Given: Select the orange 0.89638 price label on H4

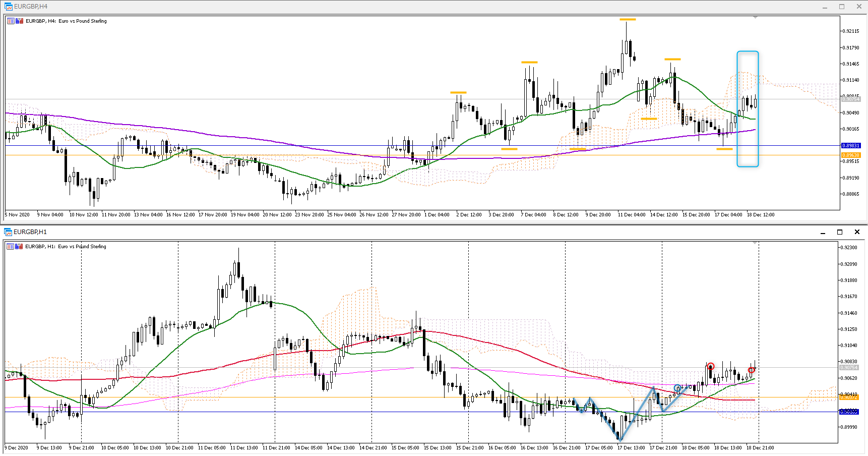Looking at the screenshot, I should 851,155.
